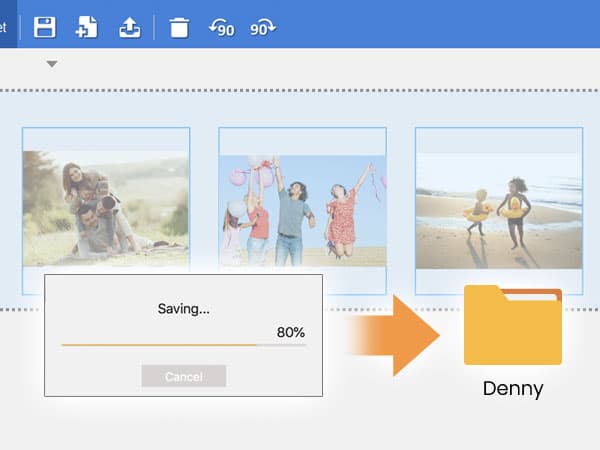Click the trash delete icon
Image resolution: width=600 pixels, height=450 pixels.
pos(179,27)
